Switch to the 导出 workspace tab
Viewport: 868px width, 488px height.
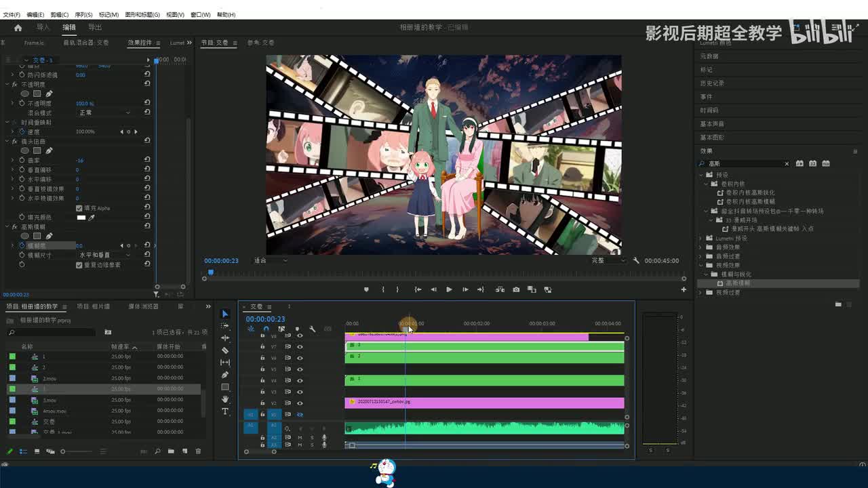coord(95,28)
